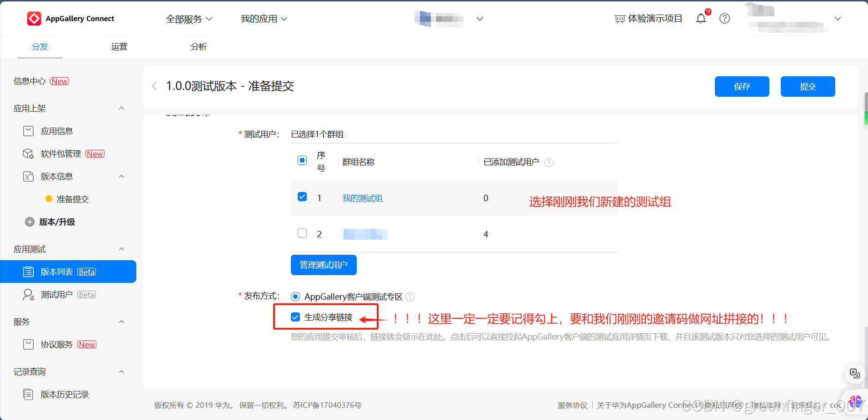Open the 我的应用 dropdown

pyautogui.click(x=264, y=19)
